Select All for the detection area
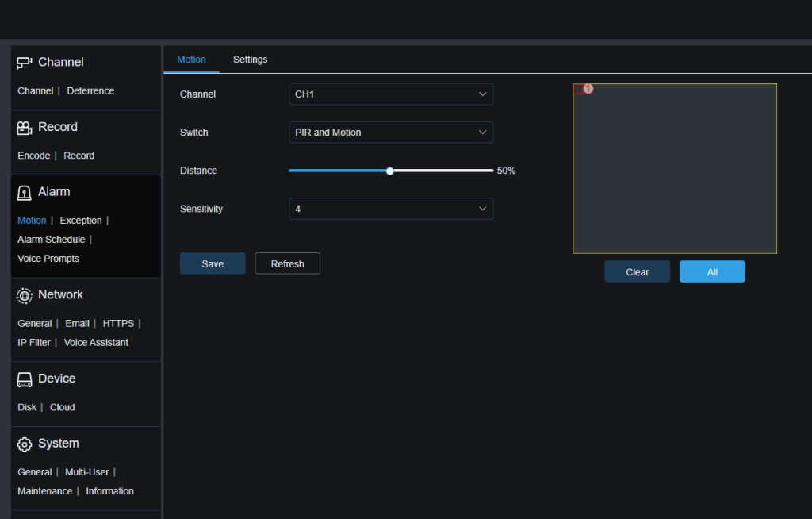812x519 pixels. pos(712,271)
